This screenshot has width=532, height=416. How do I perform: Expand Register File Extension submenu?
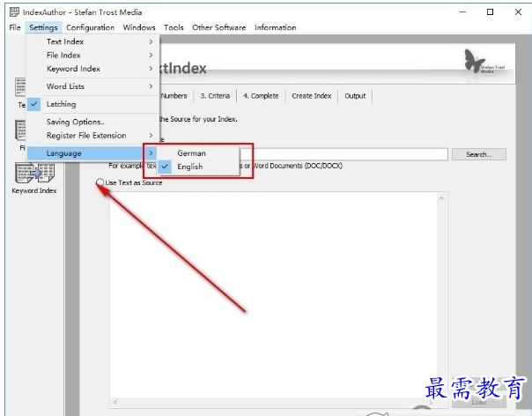(x=92, y=136)
